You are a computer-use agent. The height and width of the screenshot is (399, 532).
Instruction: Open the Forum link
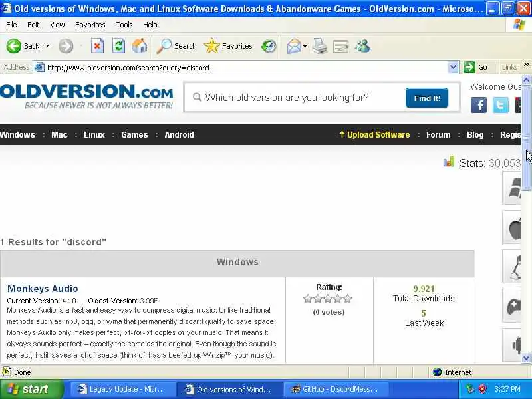tap(438, 135)
